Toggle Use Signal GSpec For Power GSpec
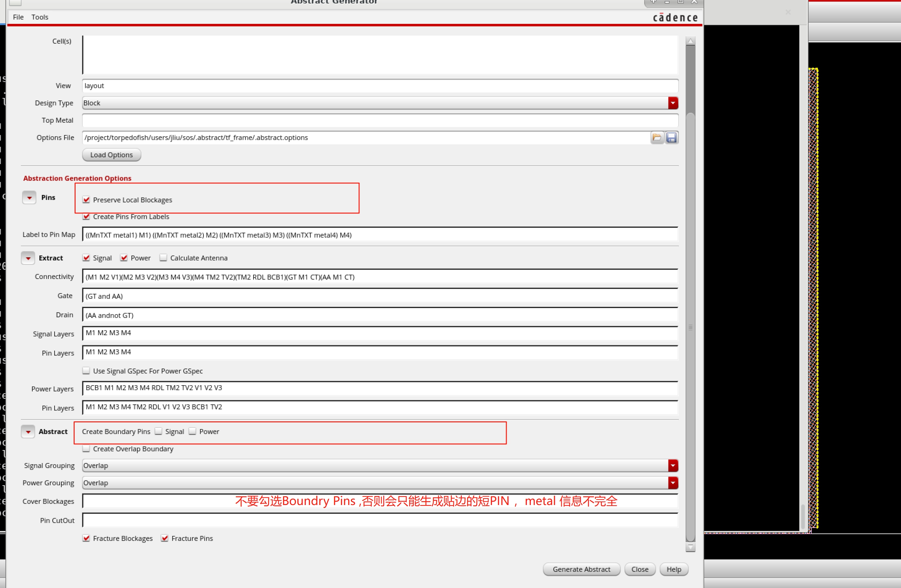Viewport: 901px width, 588px height. tap(86, 371)
